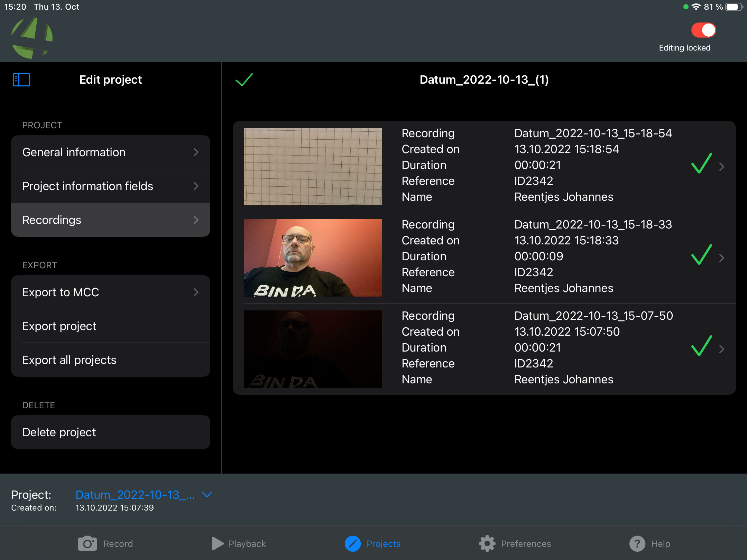Select Export to MCC menu item
This screenshot has height=560, width=747.
pyautogui.click(x=111, y=292)
